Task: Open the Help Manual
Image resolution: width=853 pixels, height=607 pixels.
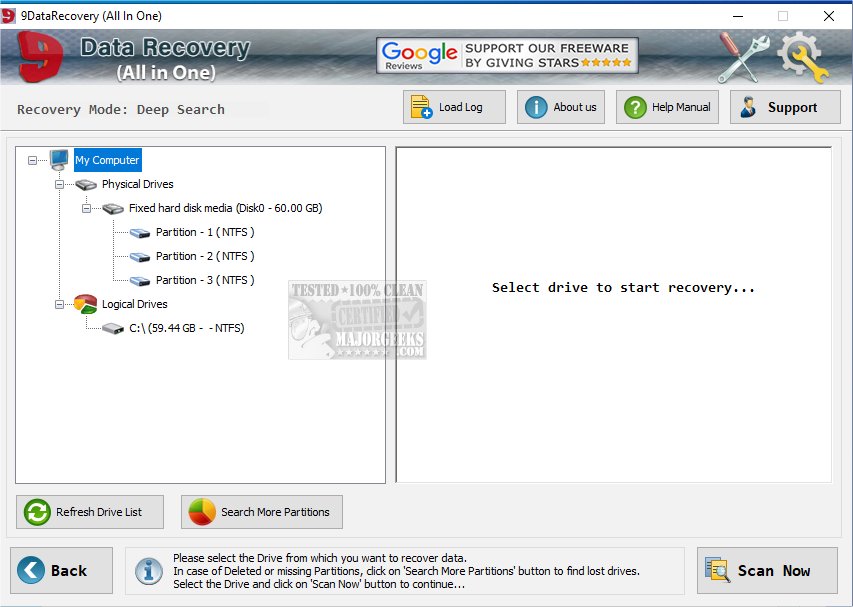Action: tap(667, 107)
